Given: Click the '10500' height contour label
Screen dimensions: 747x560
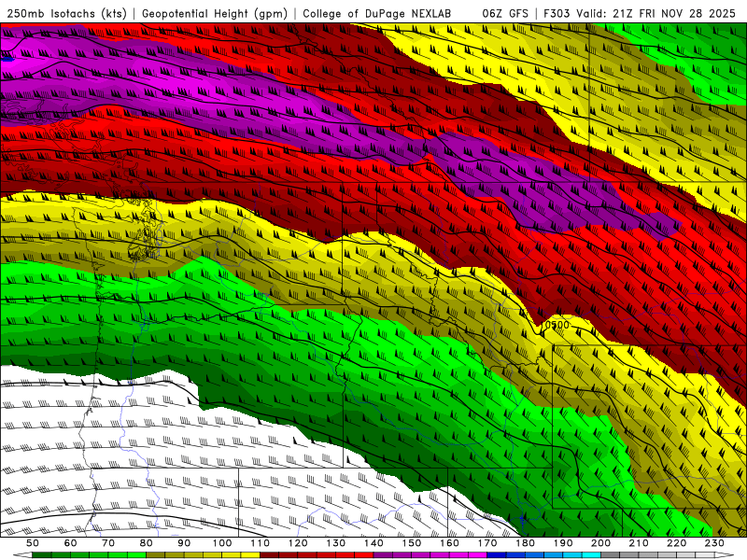Looking at the screenshot, I should point(556,325).
